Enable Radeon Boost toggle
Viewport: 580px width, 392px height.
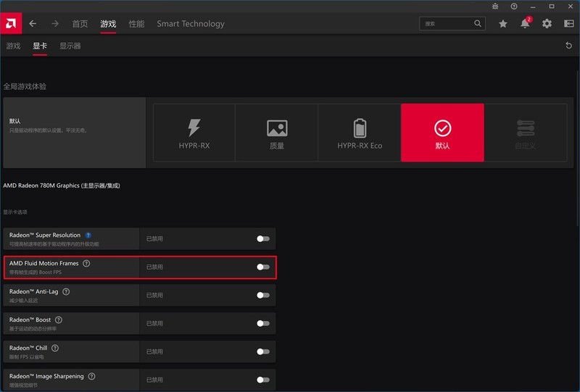point(263,323)
